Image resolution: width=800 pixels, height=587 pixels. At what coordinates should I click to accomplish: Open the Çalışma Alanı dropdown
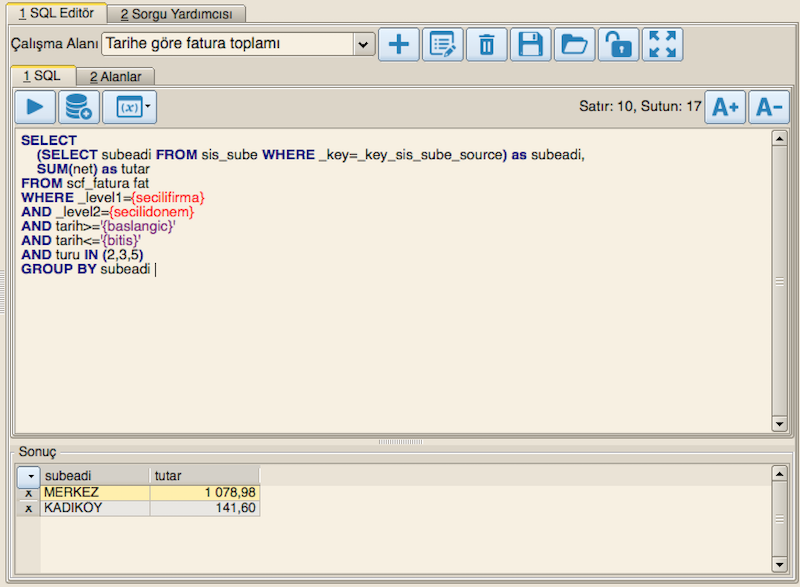point(364,44)
